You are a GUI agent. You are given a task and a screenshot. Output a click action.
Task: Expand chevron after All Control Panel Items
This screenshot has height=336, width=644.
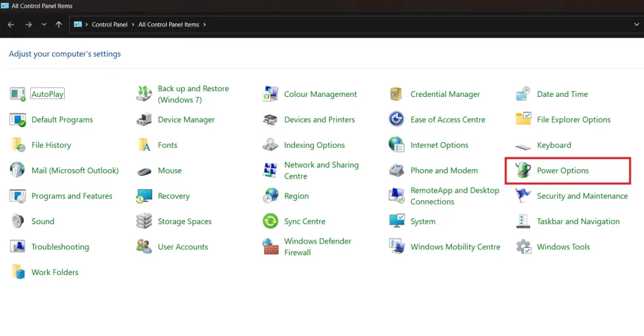point(204,25)
